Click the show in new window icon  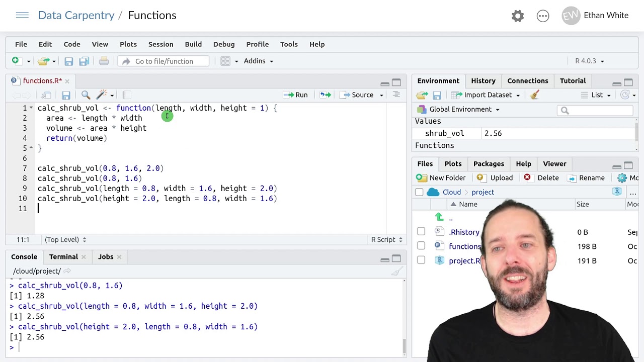46,95
